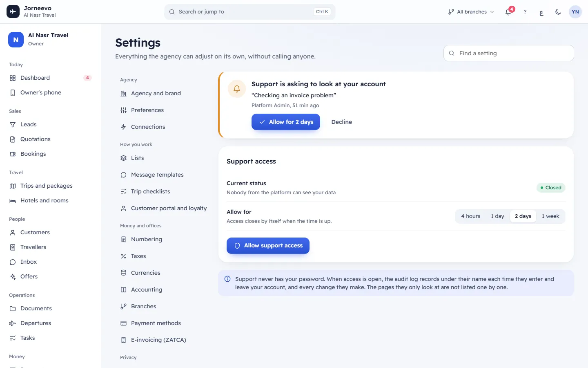
Task: Click Allow for 2 days button
Action: tap(286, 122)
